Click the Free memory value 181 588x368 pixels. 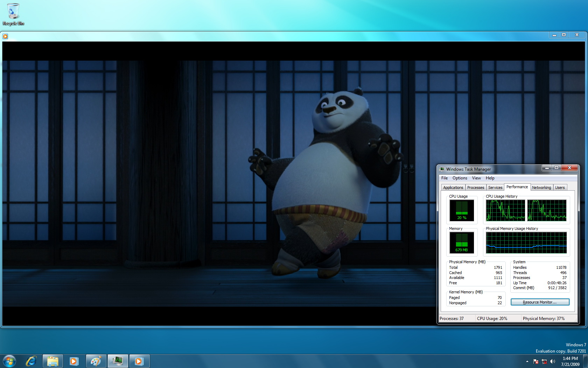[499, 283]
